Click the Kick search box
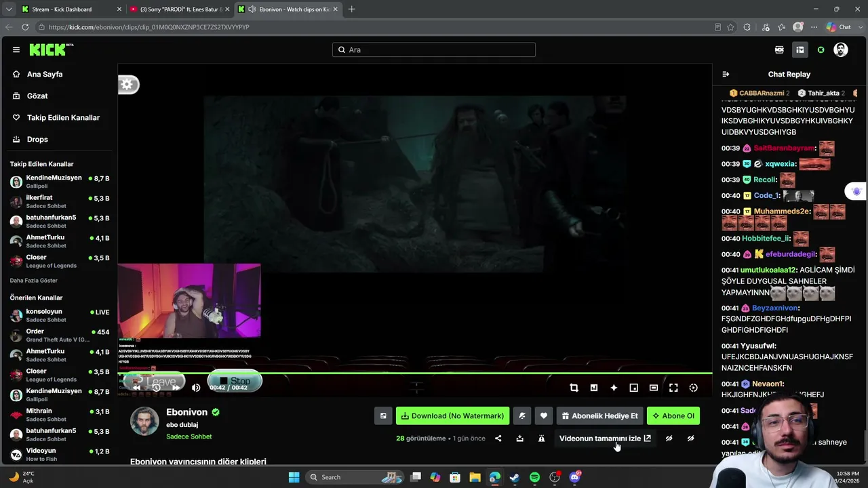The width and height of the screenshot is (868, 488). pos(434,49)
